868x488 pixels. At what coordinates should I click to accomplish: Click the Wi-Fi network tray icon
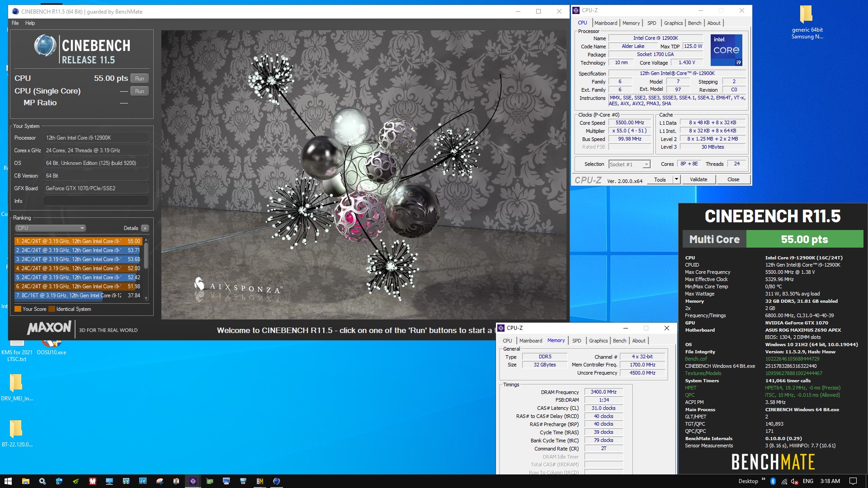click(x=783, y=481)
